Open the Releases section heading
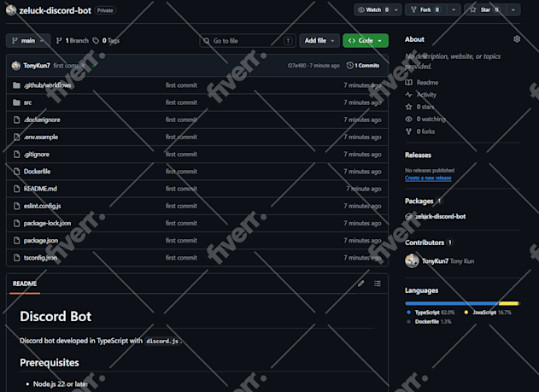The height and width of the screenshot is (392, 539). (x=418, y=155)
